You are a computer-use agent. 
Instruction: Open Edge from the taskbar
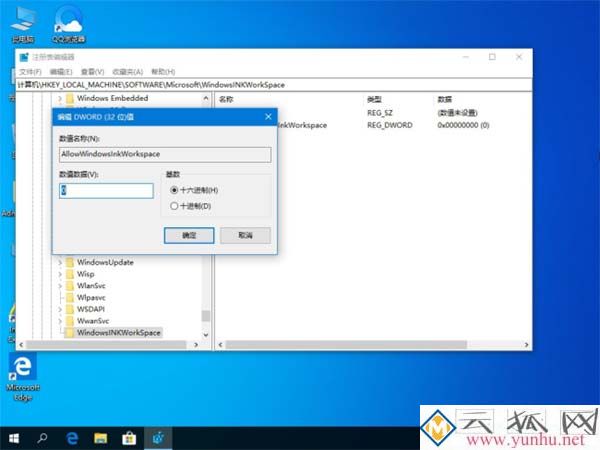tap(72, 438)
